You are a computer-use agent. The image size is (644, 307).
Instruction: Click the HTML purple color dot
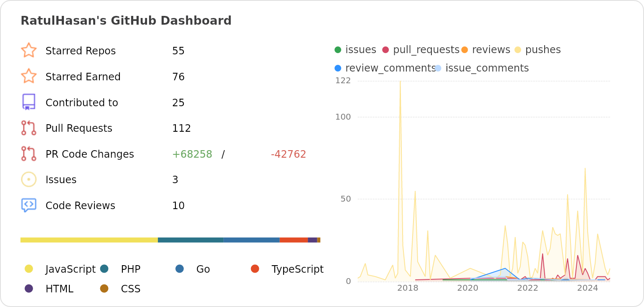pos(29,288)
